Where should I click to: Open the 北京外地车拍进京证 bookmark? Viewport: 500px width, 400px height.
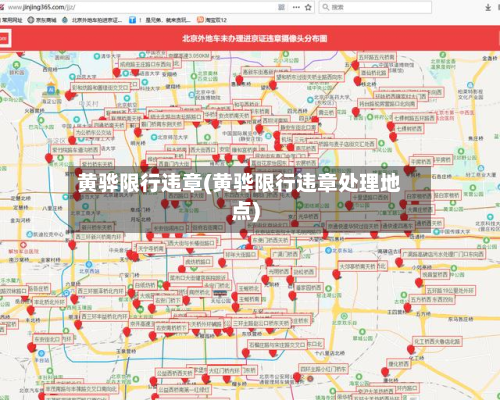point(92,20)
